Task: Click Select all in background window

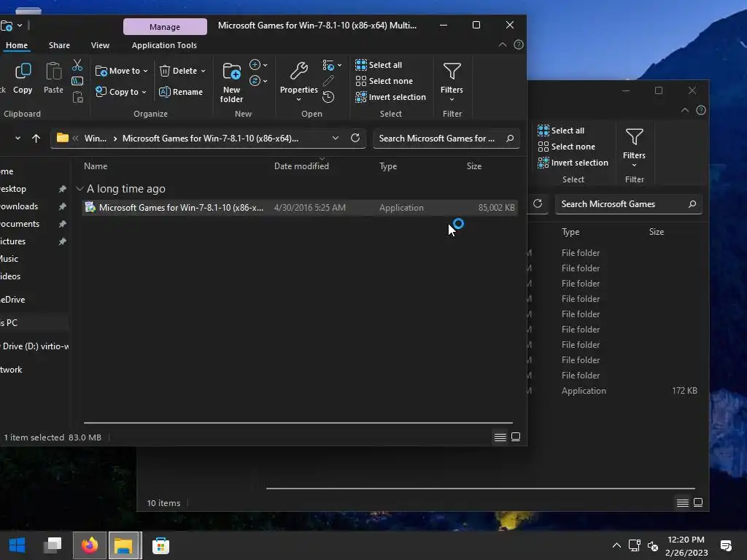Action: click(561, 131)
